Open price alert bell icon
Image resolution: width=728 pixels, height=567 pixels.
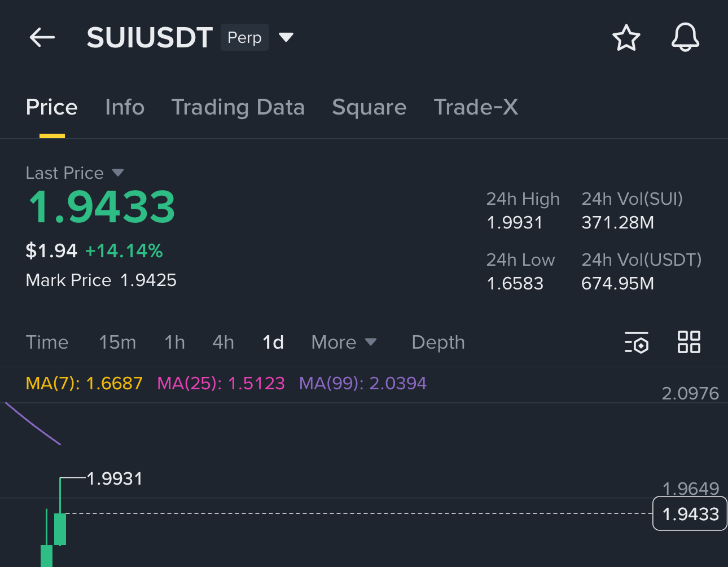tap(685, 38)
